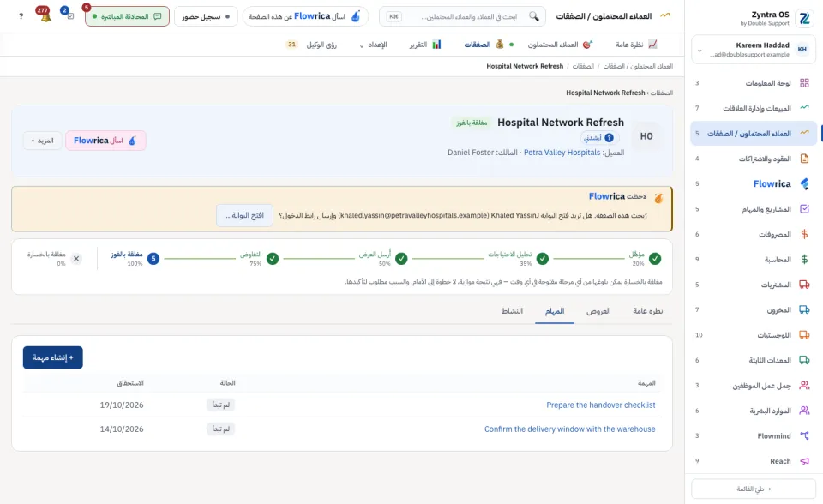This screenshot has width=823, height=504.
Task: Select the مؤهّل 20% stage marker
Action: click(x=654, y=259)
